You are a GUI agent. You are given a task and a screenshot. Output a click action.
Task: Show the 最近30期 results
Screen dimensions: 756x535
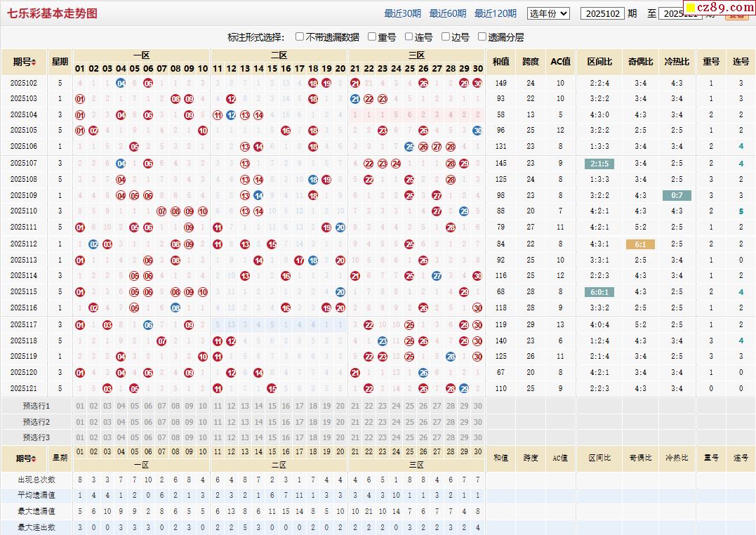pyautogui.click(x=402, y=13)
